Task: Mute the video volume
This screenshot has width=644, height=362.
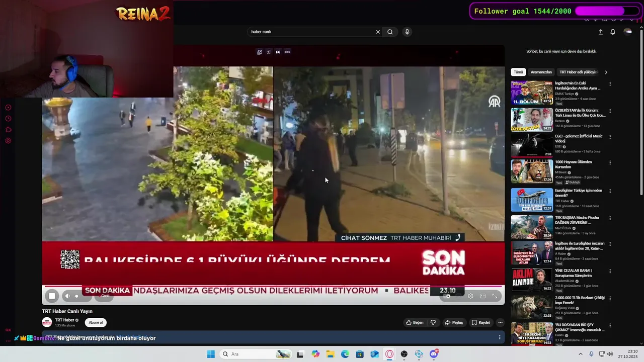Action: [x=67, y=296]
